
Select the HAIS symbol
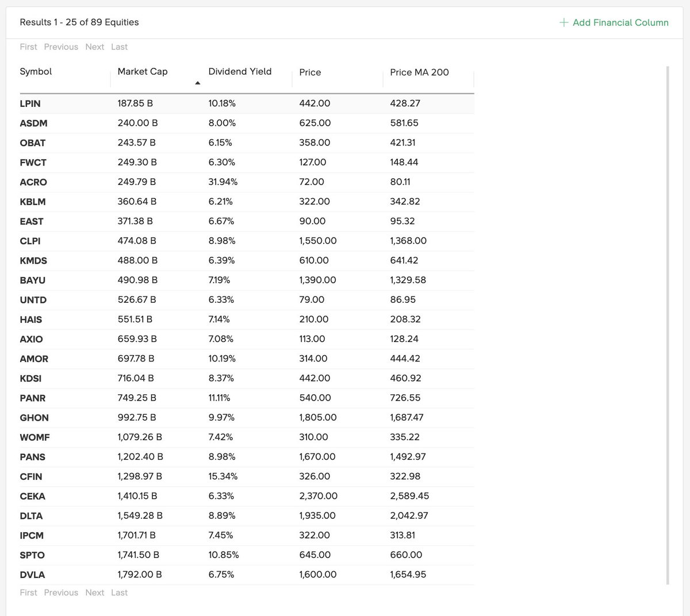(31, 319)
